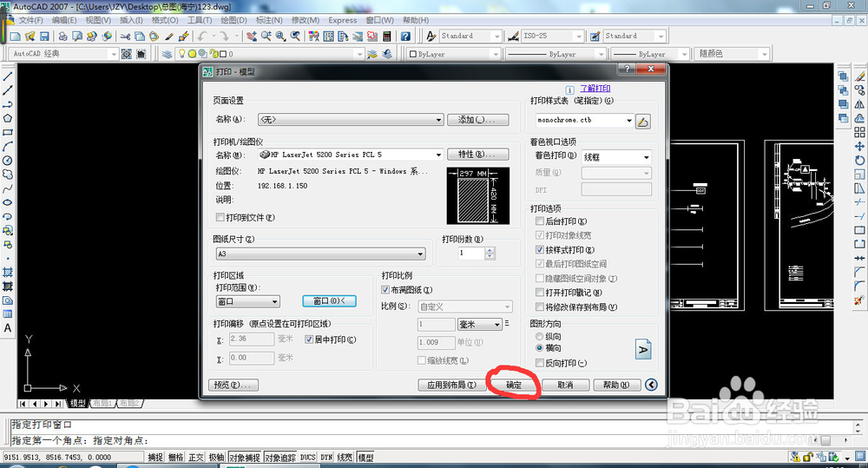
Task: Click the Cut scissors icon
Action: pyautogui.click(x=126, y=36)
